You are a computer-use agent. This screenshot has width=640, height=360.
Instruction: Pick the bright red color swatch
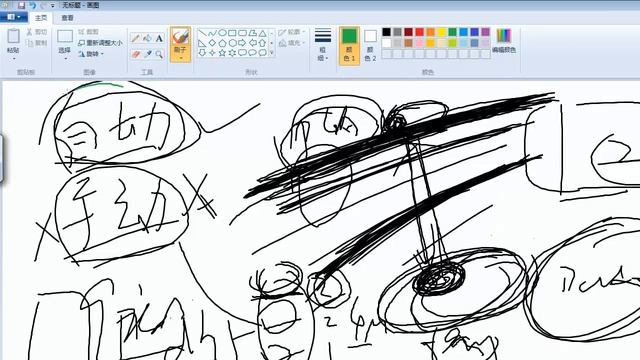tap(420, 32)
